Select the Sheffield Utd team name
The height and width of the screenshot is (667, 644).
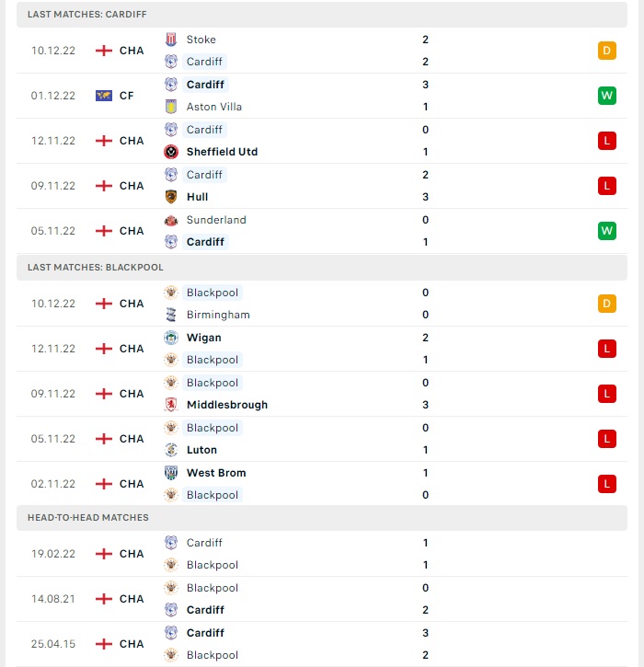pos(222,152)
